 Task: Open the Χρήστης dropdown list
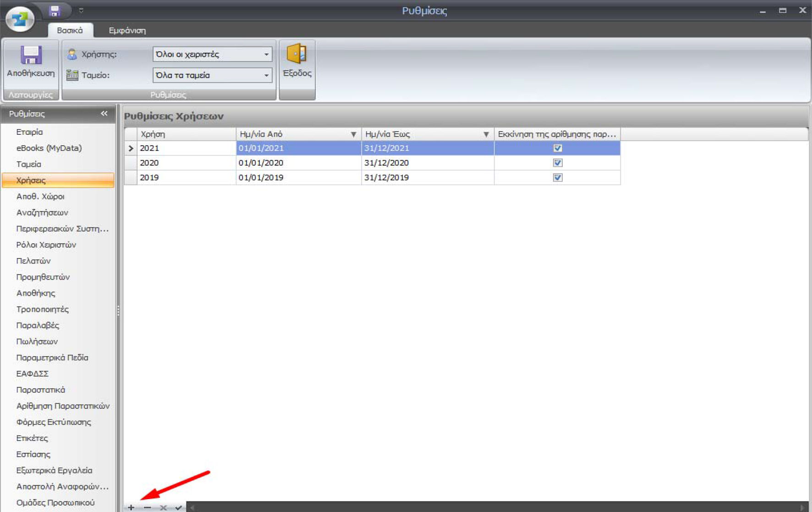pos(266,54)
